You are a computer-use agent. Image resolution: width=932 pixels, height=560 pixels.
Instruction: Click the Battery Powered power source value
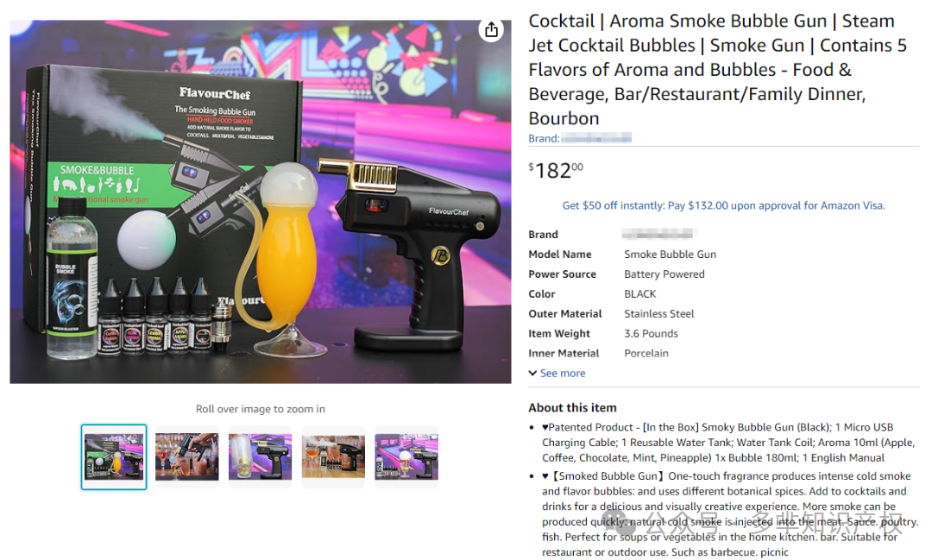point(664,274)
